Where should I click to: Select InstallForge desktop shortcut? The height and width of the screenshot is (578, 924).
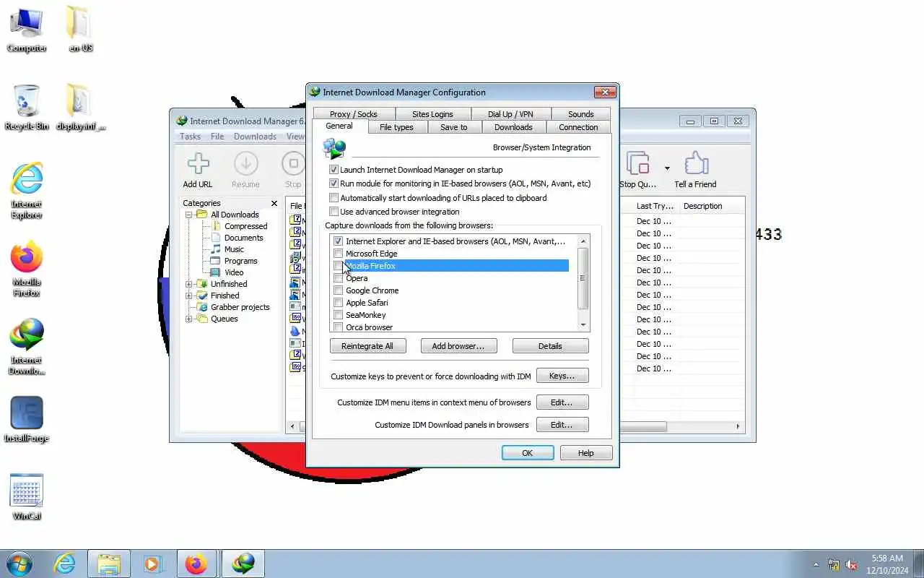pyautogui.click(x=27, y=420)
